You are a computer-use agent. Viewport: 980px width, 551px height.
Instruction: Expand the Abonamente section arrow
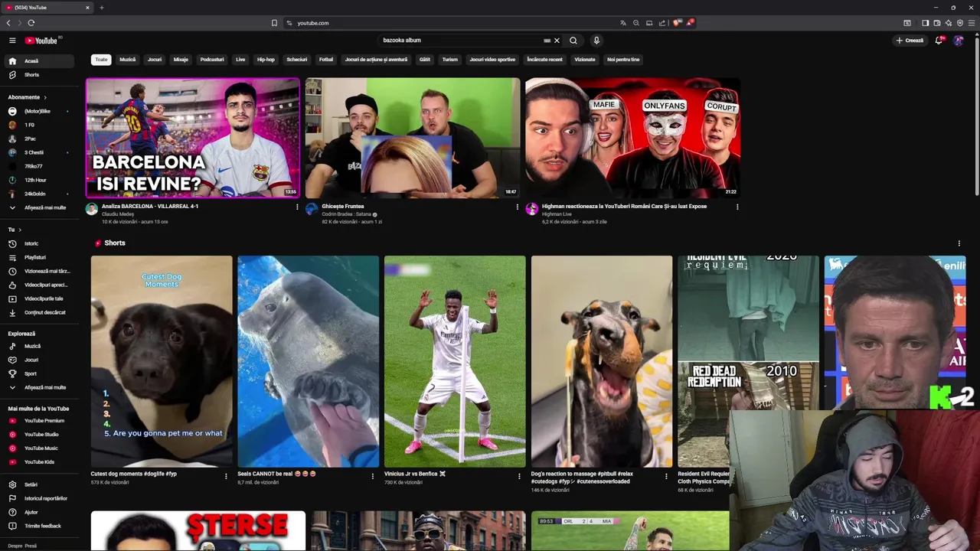pyautogui.click(x=45, y=97)
